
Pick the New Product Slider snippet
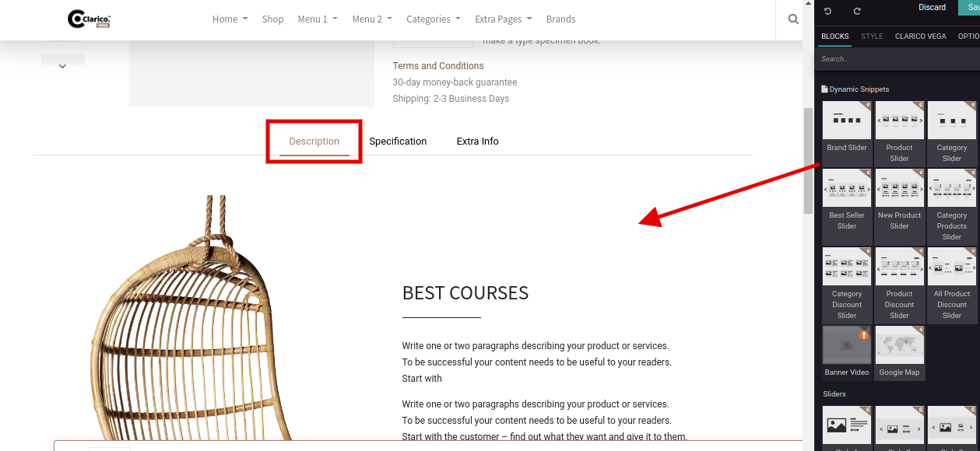pyautogui.click(x=899, y=200)
